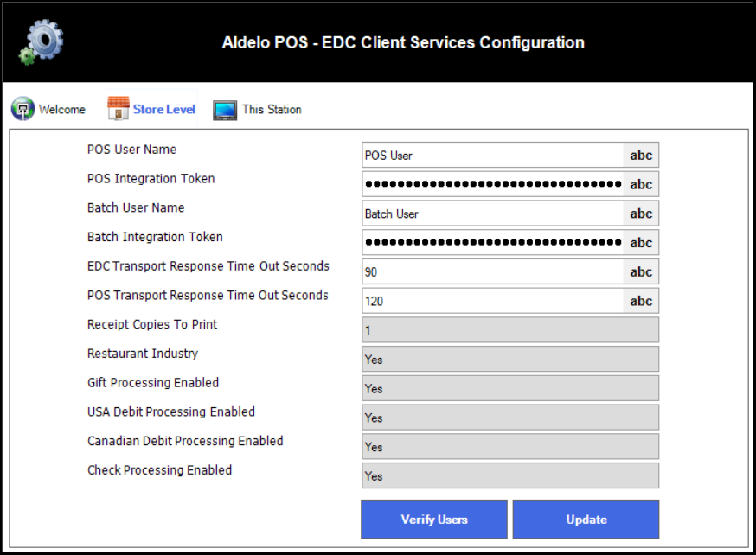Click POS Transport Response Time Out Seconds label
The width and height of the screenshot is (756, 555).
tap(208, 296)
